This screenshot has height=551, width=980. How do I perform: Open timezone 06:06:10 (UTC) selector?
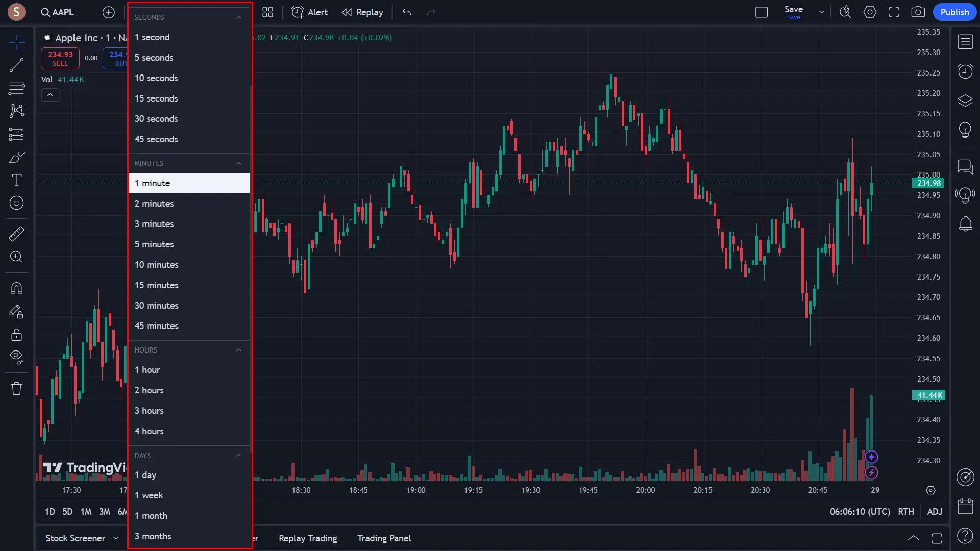point(860,512)
